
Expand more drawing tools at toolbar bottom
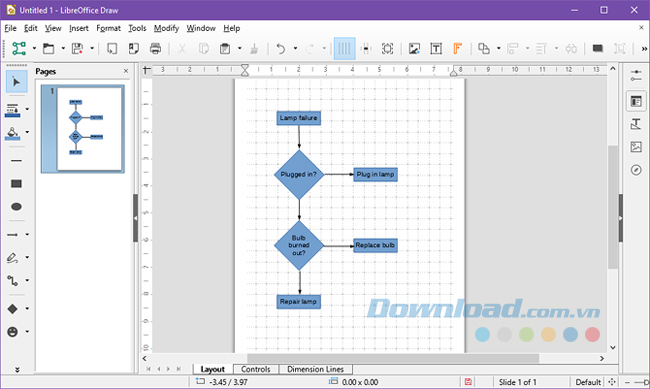point(17,370)
